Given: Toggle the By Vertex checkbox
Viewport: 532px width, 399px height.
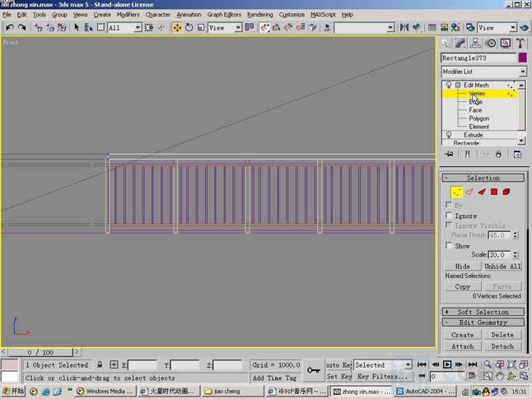Looking at the screenshot, I should tap(449, 205).
